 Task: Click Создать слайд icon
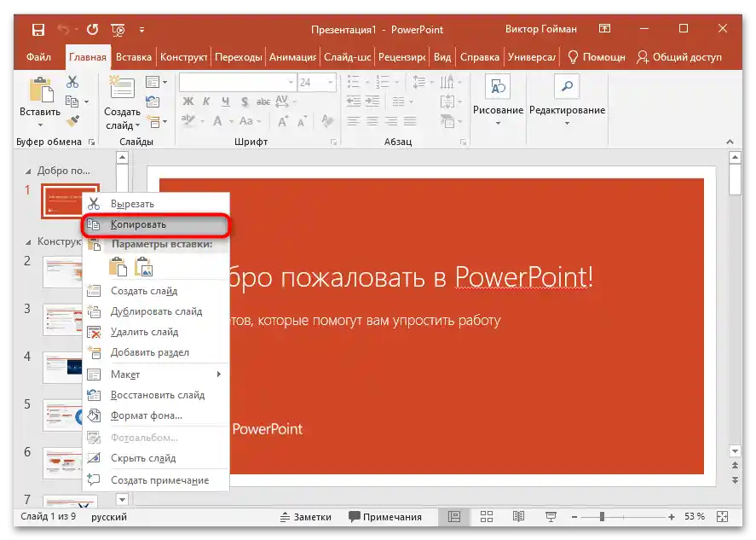coord(122,88)
